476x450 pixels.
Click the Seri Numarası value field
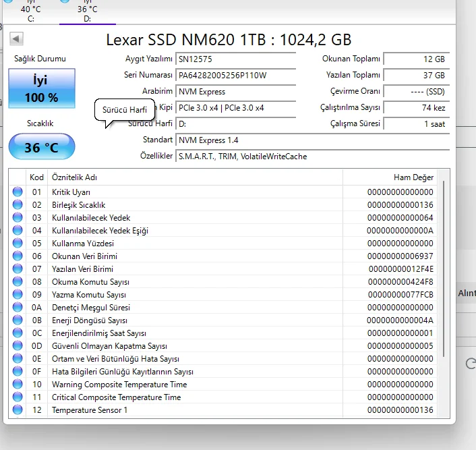coord(235,76)
